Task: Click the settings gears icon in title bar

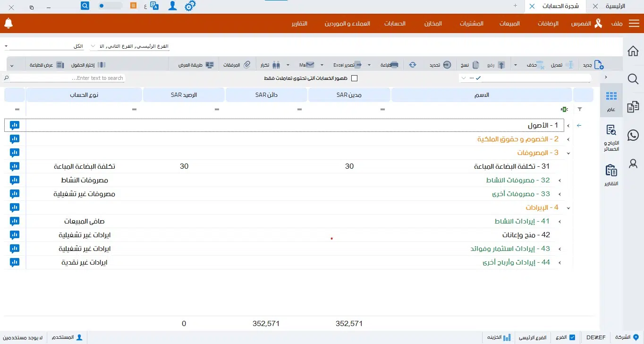Action: pos(190,6)
